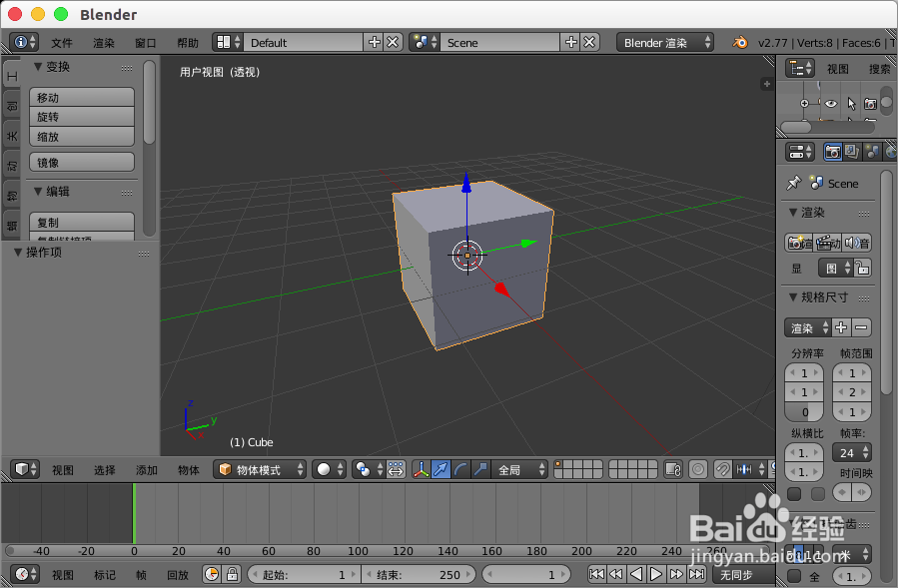Screen dimensions: 898x588
Task: Open the viewport shading dropdown
Action: point(330,470)
